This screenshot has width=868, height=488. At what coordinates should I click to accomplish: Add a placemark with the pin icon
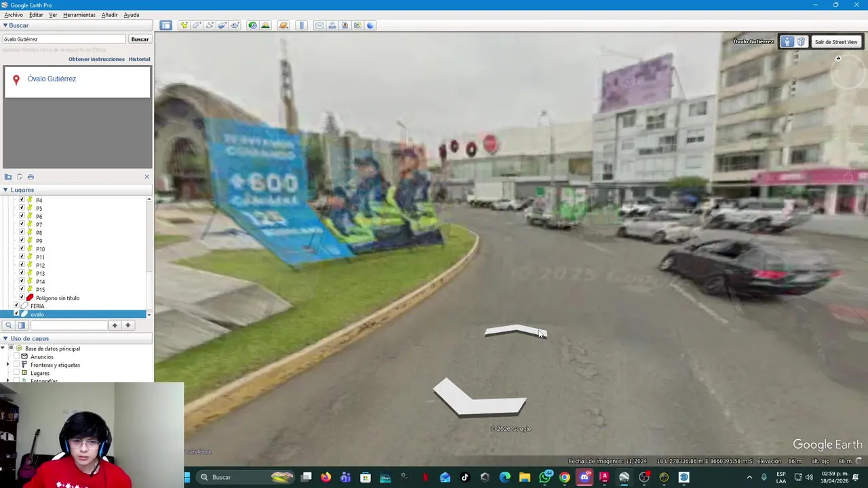[184, 25]
